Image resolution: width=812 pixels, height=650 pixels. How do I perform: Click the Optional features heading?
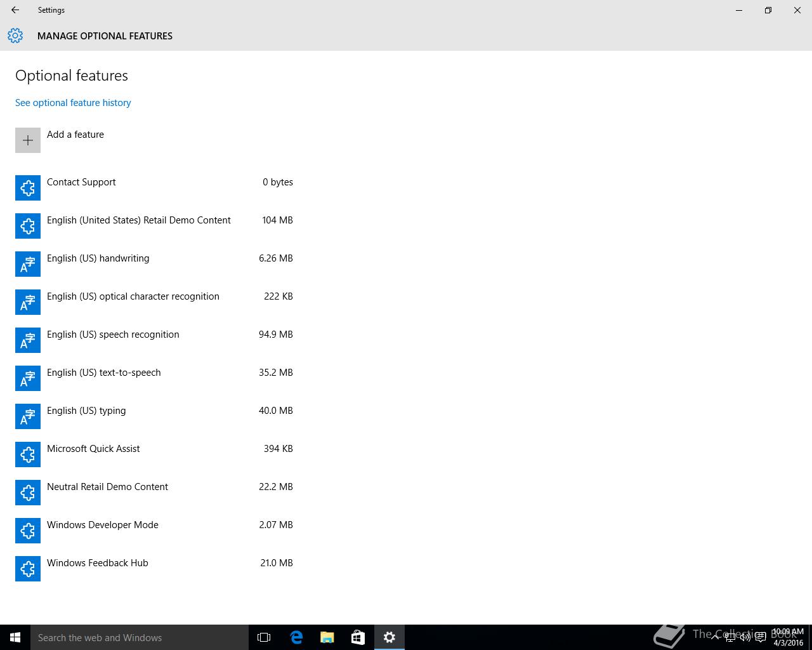click(x=72, y=76)
